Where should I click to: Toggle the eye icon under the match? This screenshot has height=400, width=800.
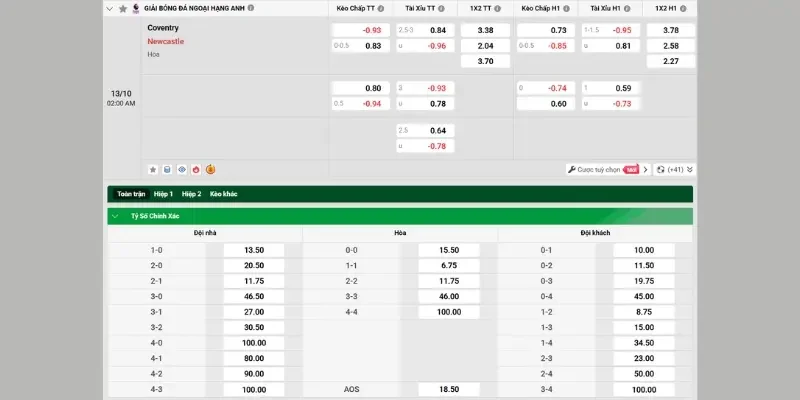point(182,169)
